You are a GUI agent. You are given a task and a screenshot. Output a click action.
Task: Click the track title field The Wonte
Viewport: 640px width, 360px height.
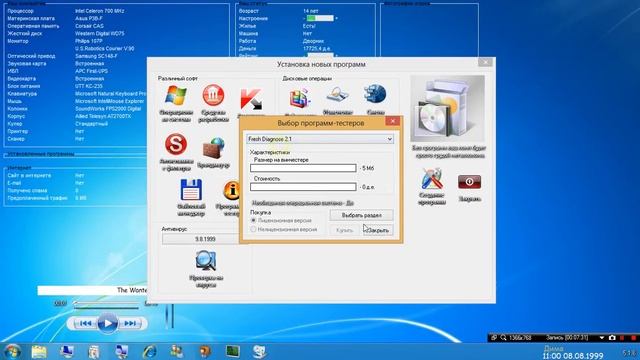point(93,290)
